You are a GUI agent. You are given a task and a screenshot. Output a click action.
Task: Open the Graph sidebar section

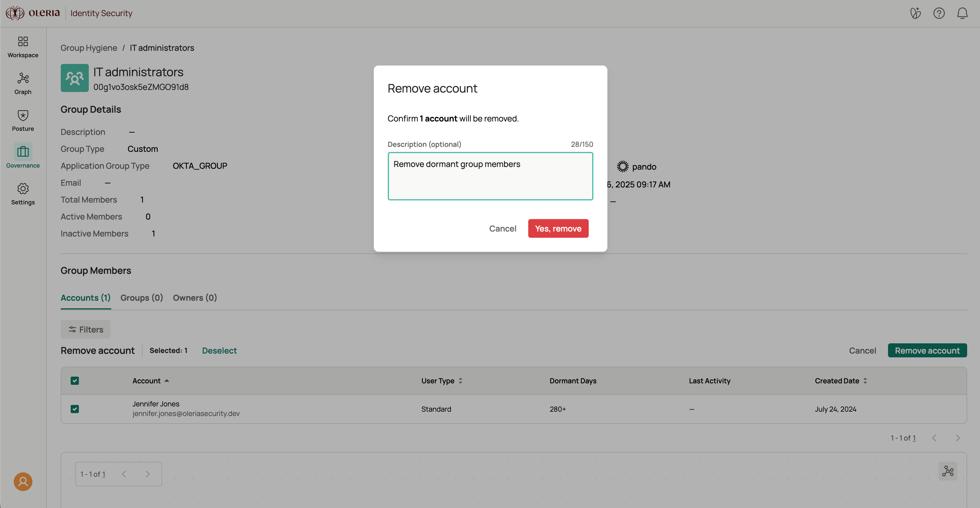click(23, 84)
